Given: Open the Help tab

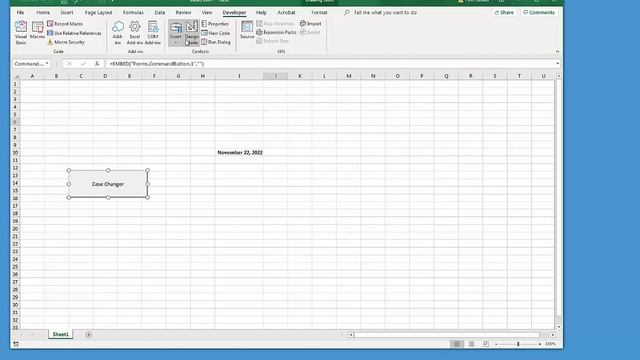Looking at the screenshot, I should tap(261, 12).
